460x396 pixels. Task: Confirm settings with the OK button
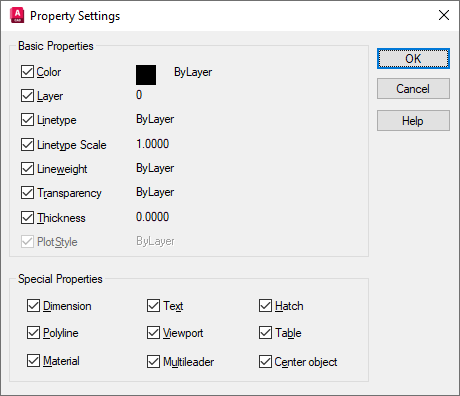[413, 59]
